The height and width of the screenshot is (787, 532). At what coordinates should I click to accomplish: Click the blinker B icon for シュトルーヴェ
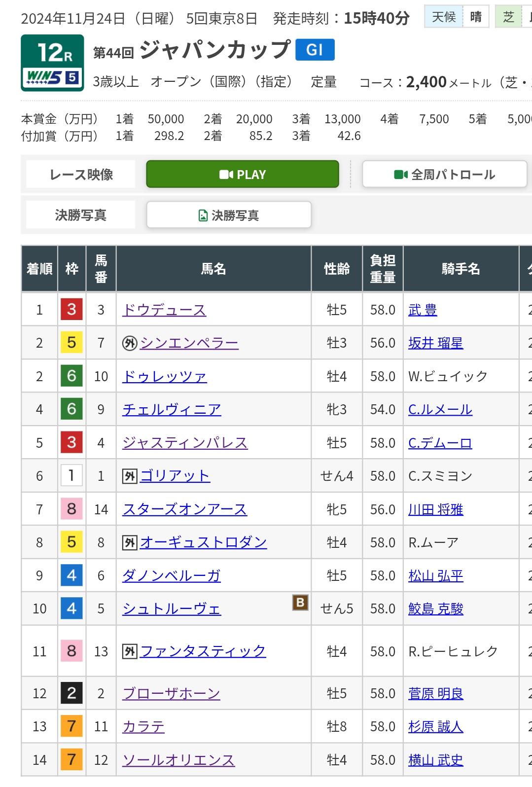point(300,602)
